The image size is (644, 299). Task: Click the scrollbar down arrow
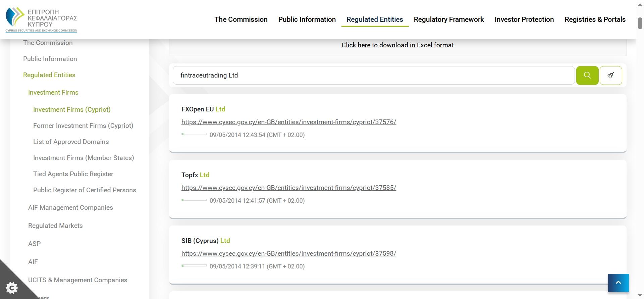tap(640, 295)
